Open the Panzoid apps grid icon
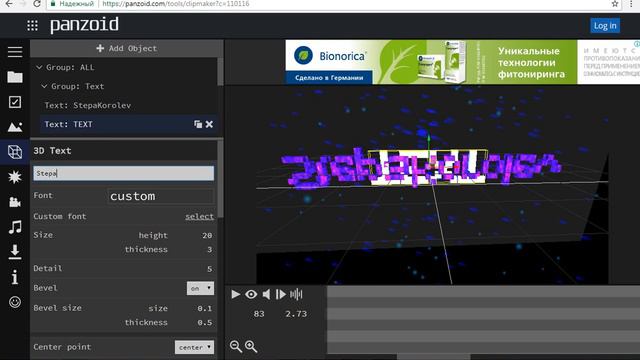This screenshot has height=360, width=640. point(32,25)
